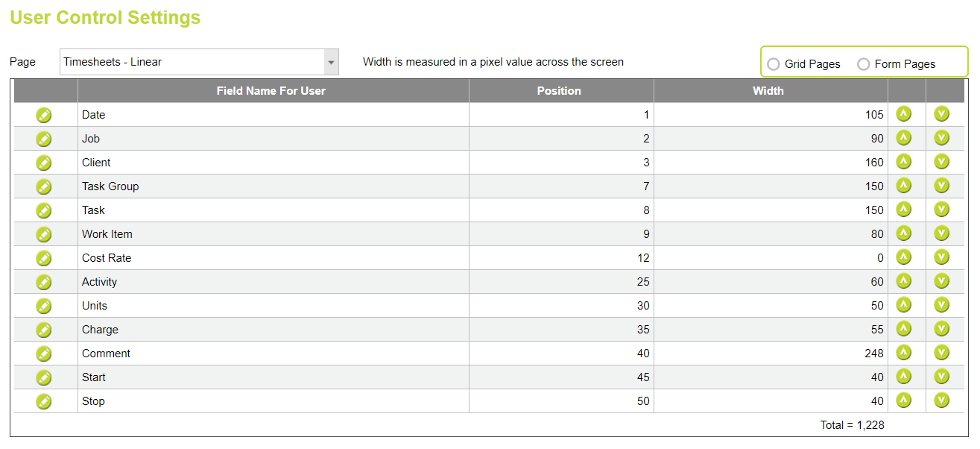Click the Total = 1,228 cell
The height and width of the screenshot is (449, 980).
852,424
